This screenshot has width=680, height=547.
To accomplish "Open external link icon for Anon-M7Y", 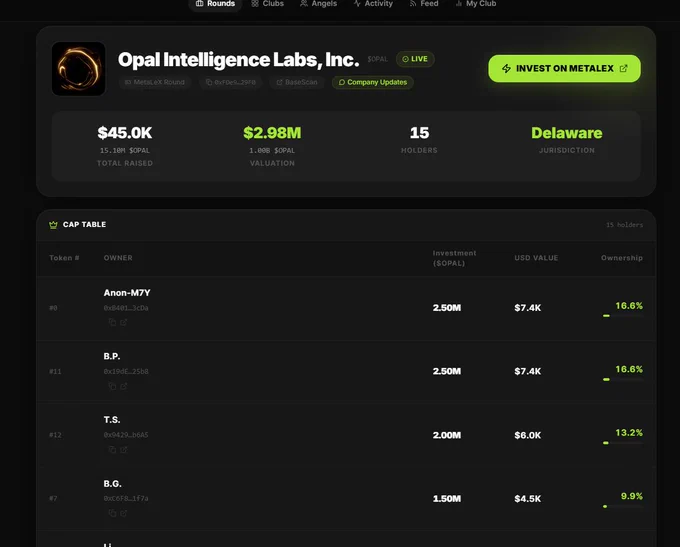I will tap(124, 322).
